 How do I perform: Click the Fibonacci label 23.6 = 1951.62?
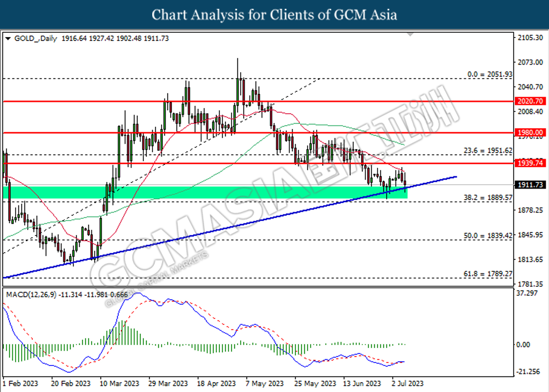(488, 150)
